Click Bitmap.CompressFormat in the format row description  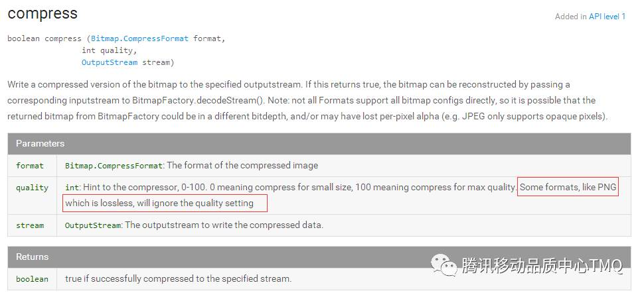click(114, 166)
